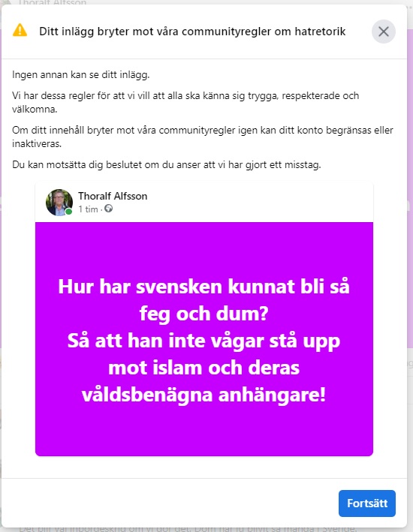
Task: Click the paragraph starting 'Om ditt innehåll bryter'
Action: click(203, 137)
